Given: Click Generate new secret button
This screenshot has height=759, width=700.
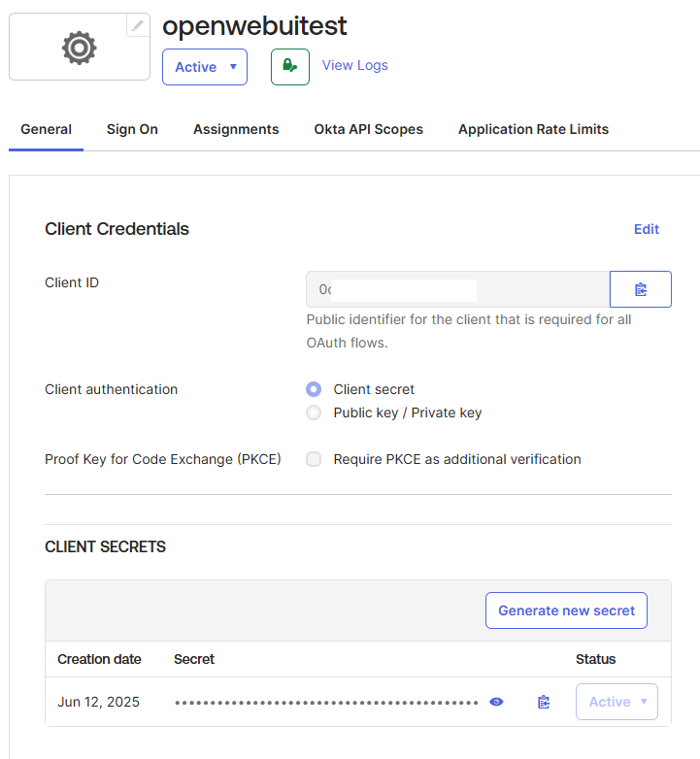Looking at the screenshot, I should click(x=566, y=610).
